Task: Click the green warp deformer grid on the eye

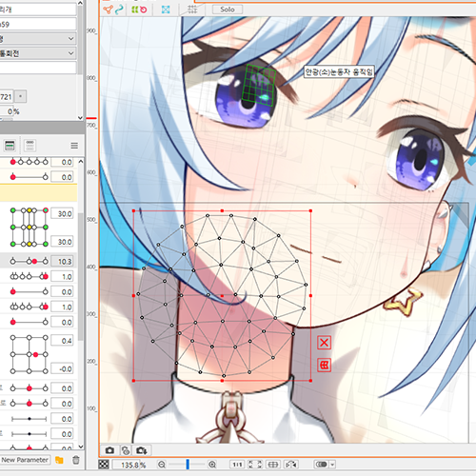Action: coord(259,85)
